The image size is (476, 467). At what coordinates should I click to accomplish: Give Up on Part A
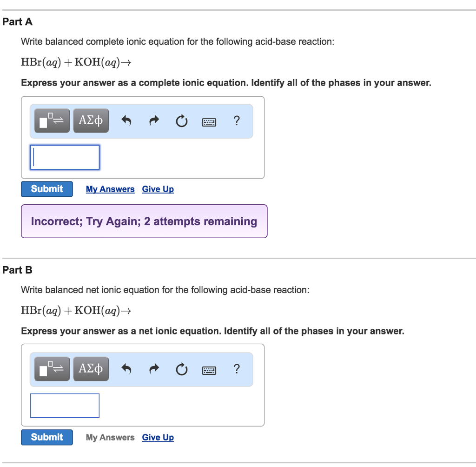[x=158, y=189]
